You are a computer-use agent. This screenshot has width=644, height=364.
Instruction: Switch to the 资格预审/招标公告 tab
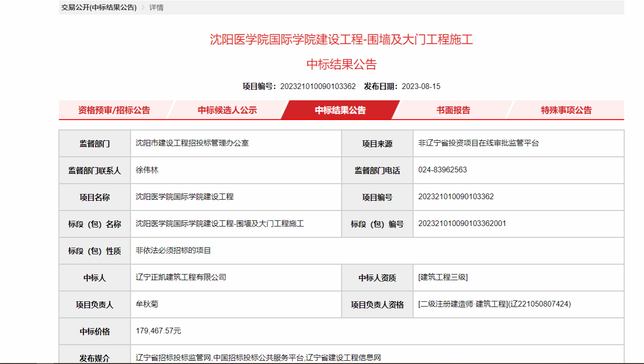[x=114, y=110]
